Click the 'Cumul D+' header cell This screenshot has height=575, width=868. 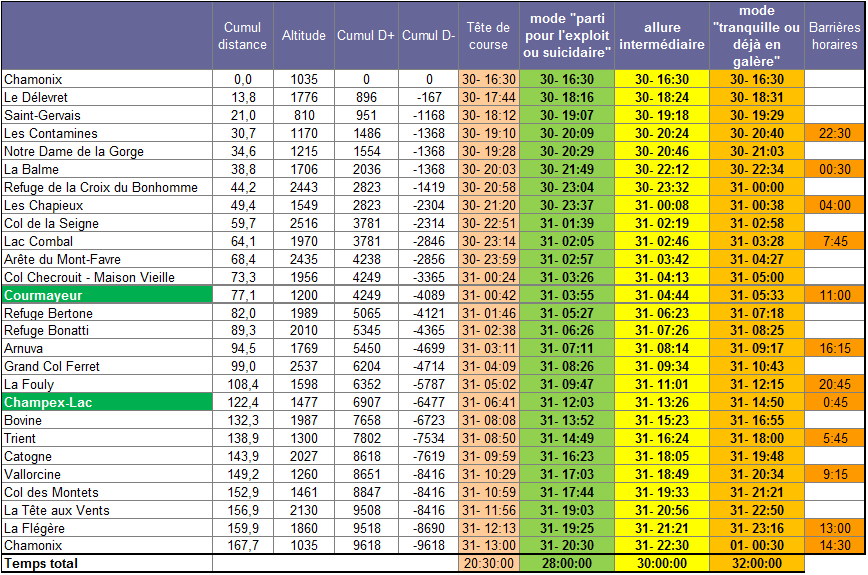pyautogui.click(x=366, y=36)
